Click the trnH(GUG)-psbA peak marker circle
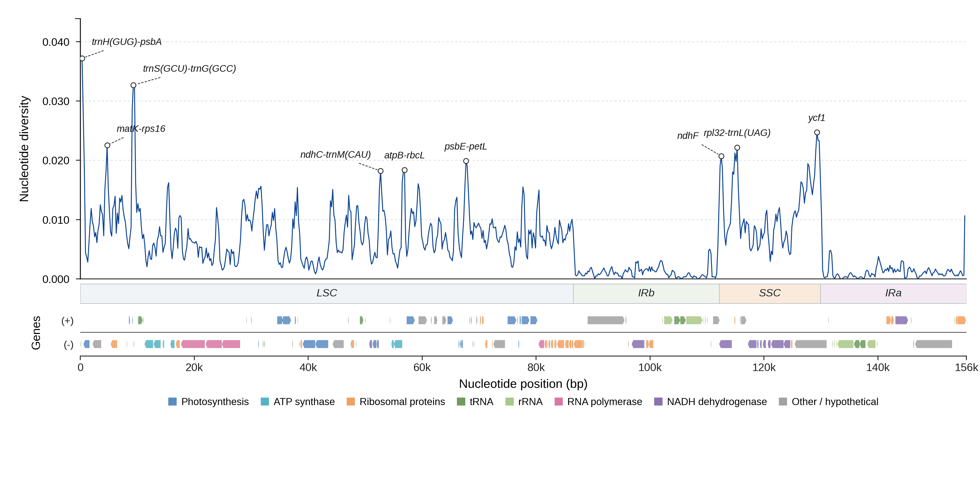The image size is (980, 477). pos(82,59)
